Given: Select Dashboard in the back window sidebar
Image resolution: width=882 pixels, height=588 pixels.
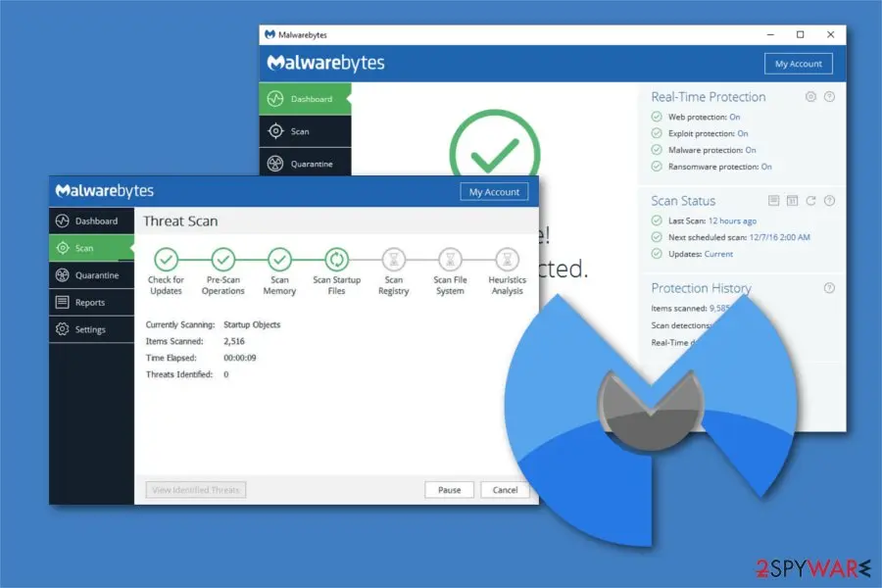Looking at the screenshot, I should [305, 99].
